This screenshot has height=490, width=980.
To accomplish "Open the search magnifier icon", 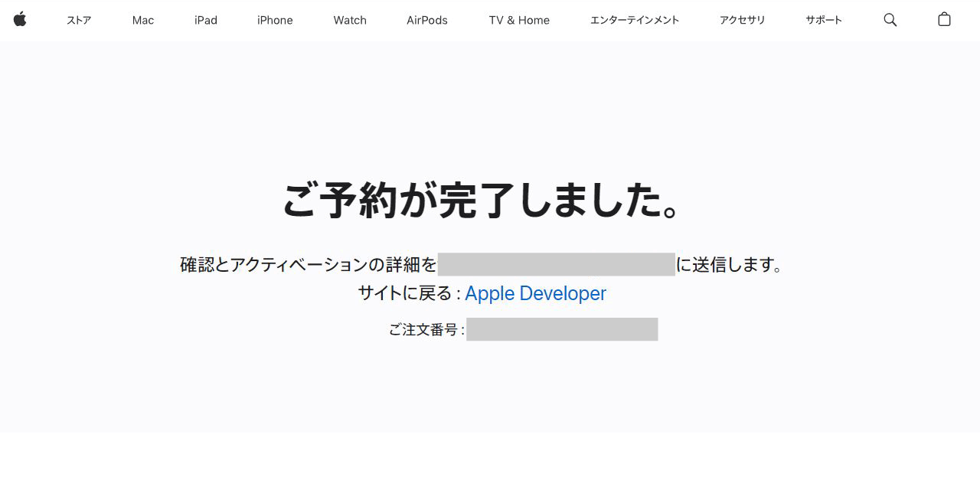I will pos(890,20).
